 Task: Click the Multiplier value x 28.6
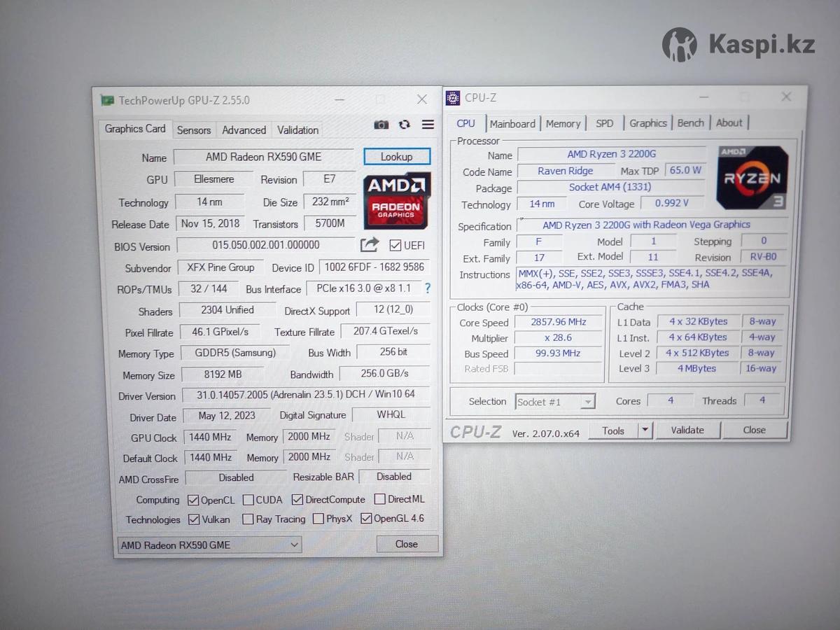point(558,337)
